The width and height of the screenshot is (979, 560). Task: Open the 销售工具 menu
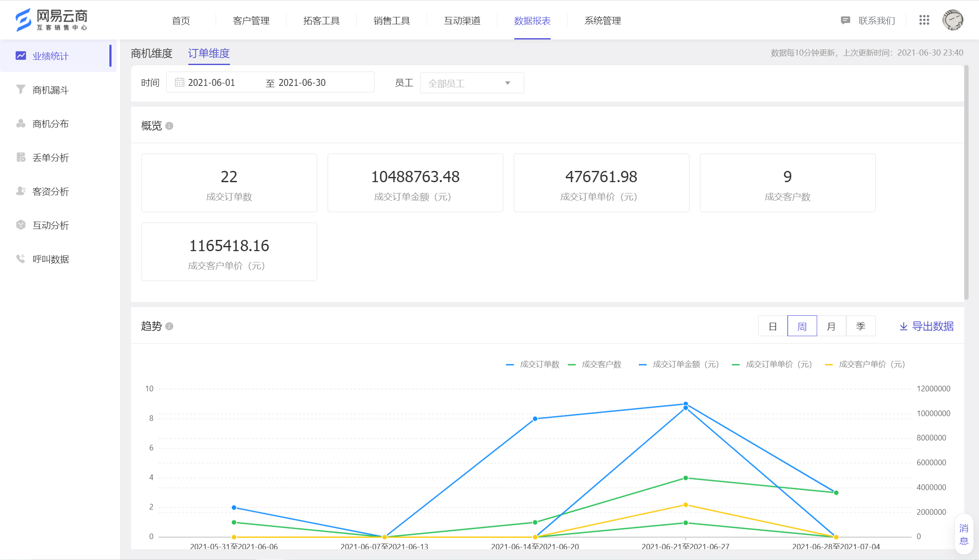[x=391, y=20]
